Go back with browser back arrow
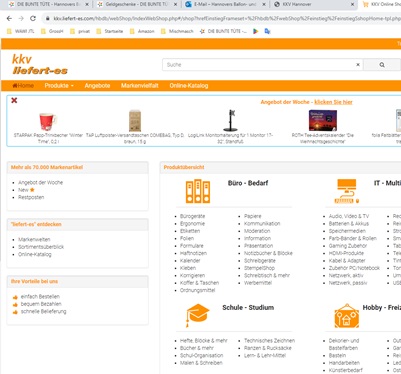401x374 pixels. [9, 18]
